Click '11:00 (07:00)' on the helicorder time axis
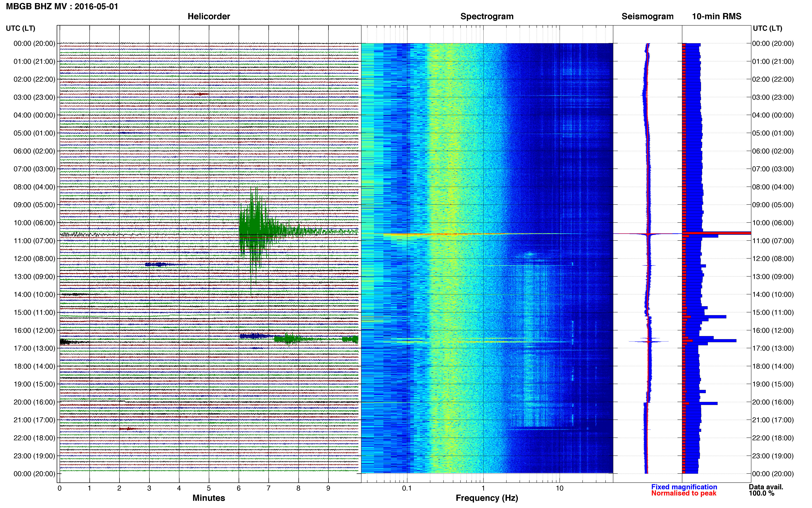 click(x=34, y=241)
